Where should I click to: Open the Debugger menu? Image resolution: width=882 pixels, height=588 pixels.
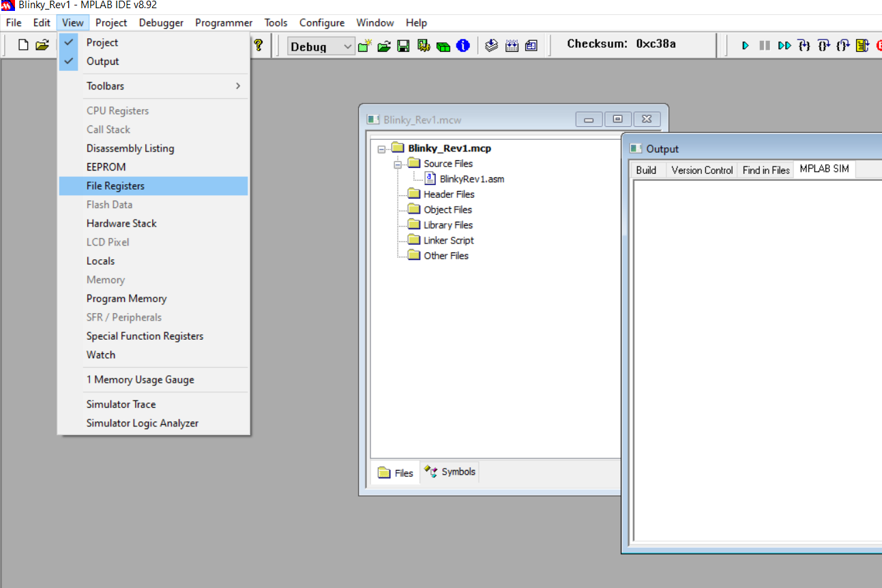(x=161, y=23)
